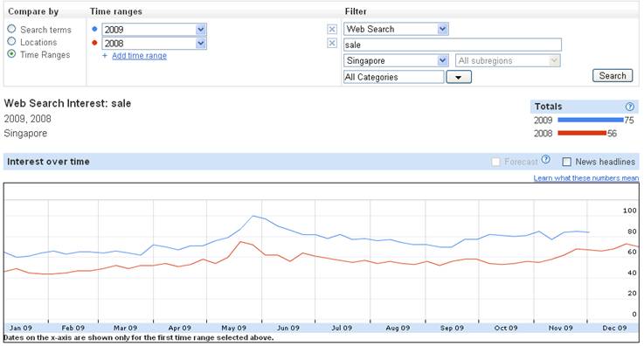
Task: Select the Search terms radio button
Action: pyautogui.click(x=11, y=29)
